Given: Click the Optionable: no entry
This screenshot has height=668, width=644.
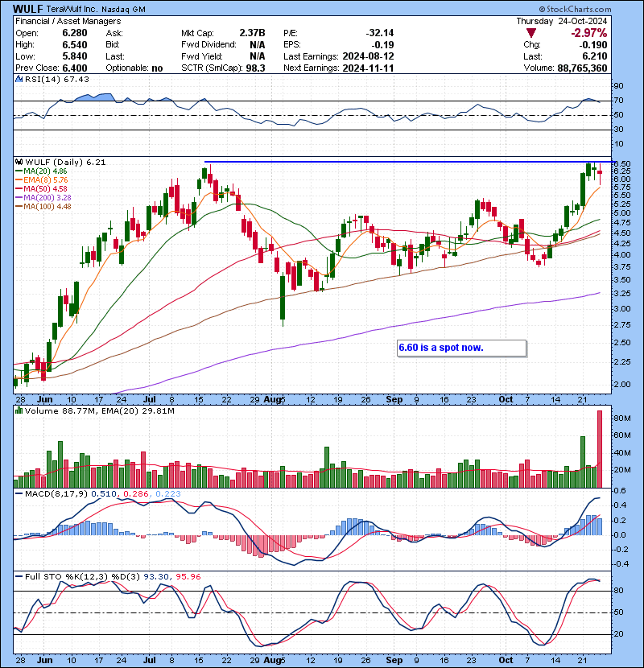Looking at the screenshot, I should (134, 68).
